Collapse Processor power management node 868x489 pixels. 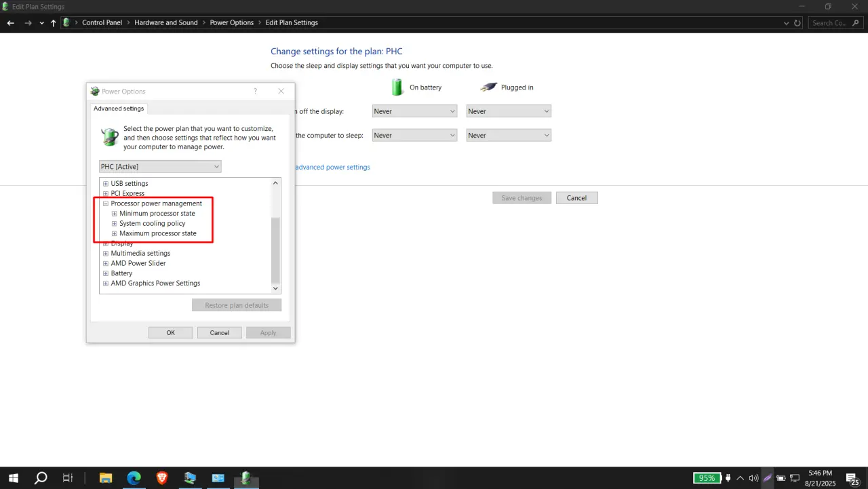tap(105, 203)
